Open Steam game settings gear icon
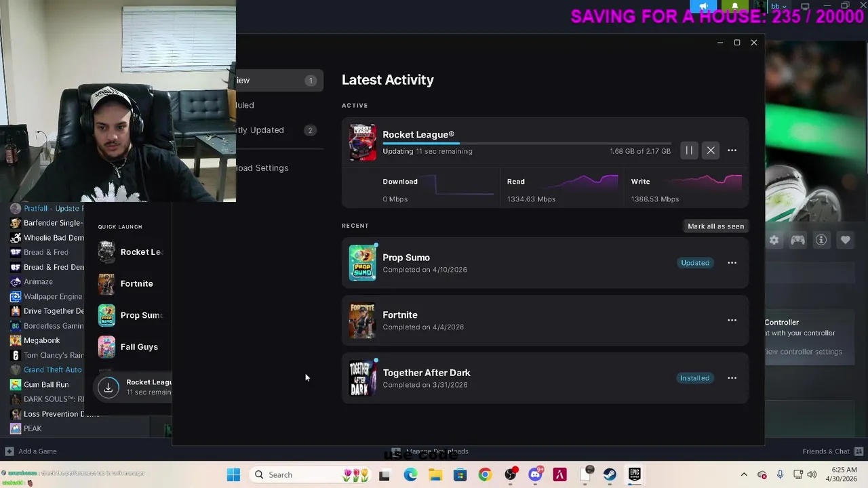The image size is (868, 488). pyautogui.click(x=774, y=240)
